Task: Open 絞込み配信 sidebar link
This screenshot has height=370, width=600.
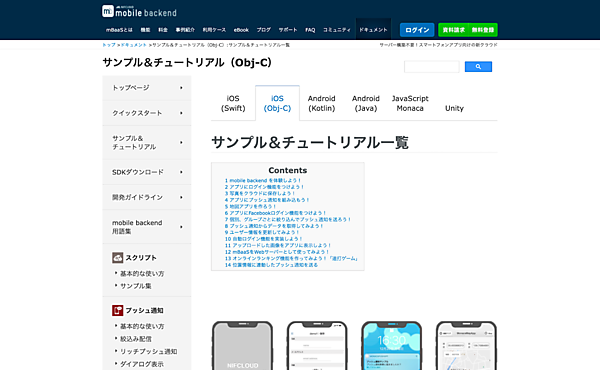Action: pos(135,339)
